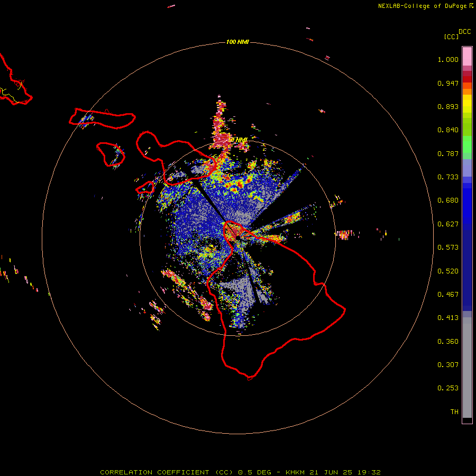Click the 0.840 color scale value
Viewport: 476px width, 476px height.
coord(448,130)
